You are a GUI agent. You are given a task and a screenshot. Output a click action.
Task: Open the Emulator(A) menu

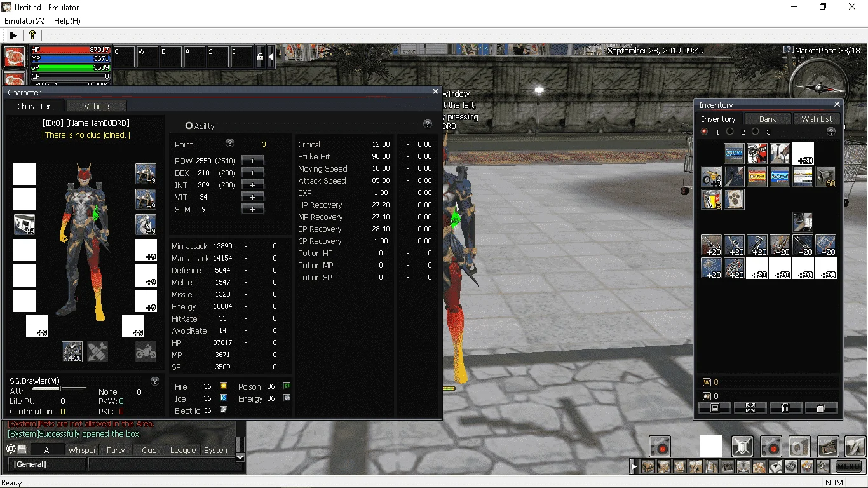tap(25, 21)
